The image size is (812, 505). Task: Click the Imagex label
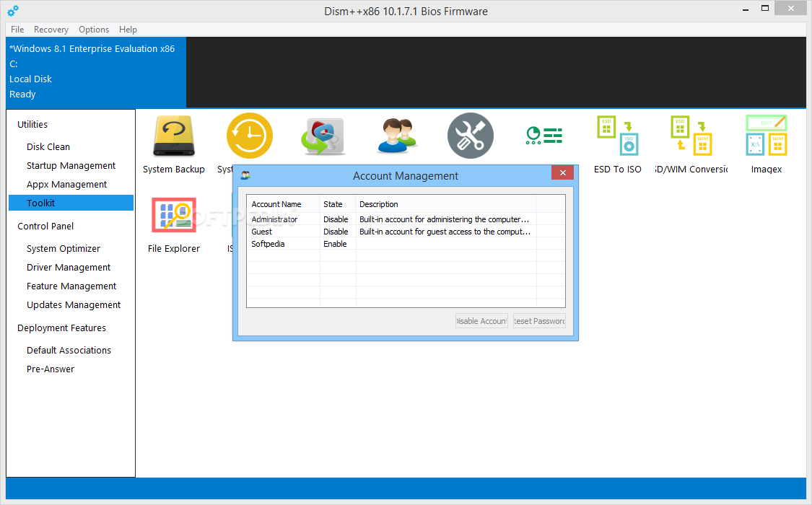tap(767, 170)
